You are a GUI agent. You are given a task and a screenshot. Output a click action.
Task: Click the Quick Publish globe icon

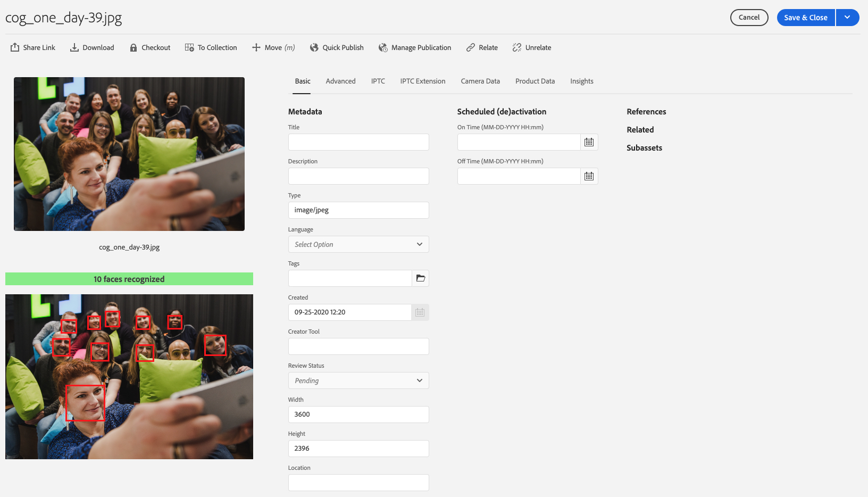pos(314,47)
